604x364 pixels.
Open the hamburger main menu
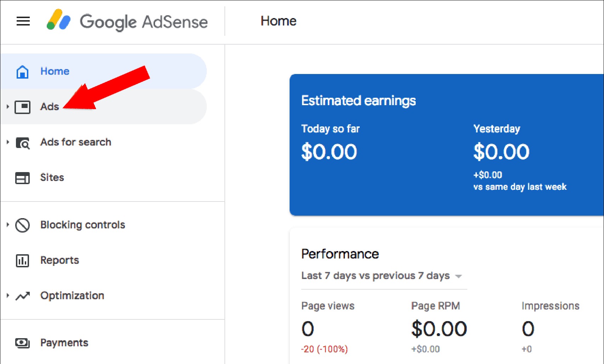pyautogui.click(x=23, y=21)
